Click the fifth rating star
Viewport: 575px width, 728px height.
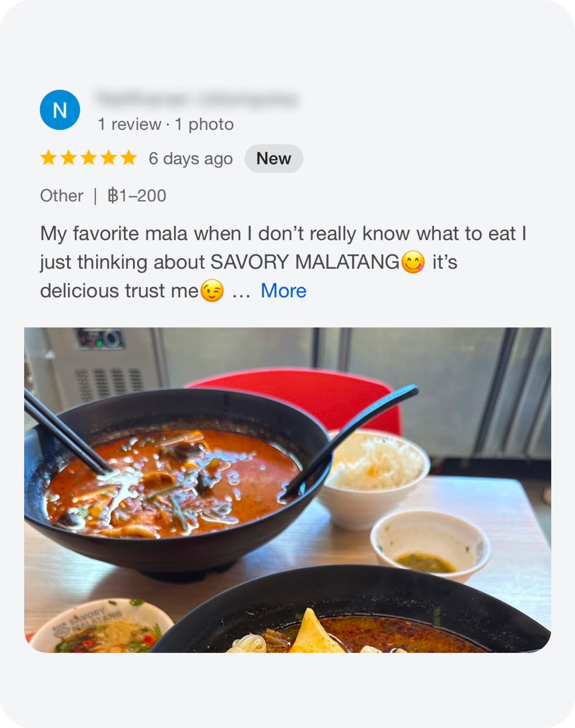128,158
